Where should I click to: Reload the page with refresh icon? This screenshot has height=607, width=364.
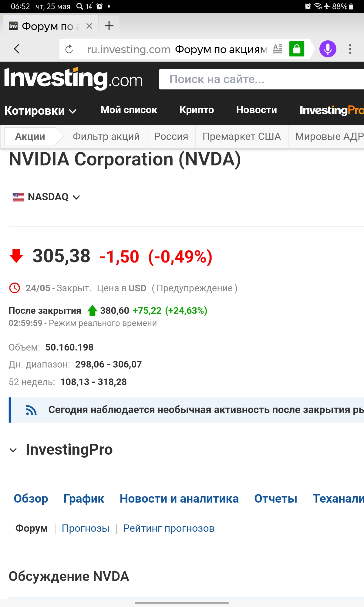pos(69,49)
